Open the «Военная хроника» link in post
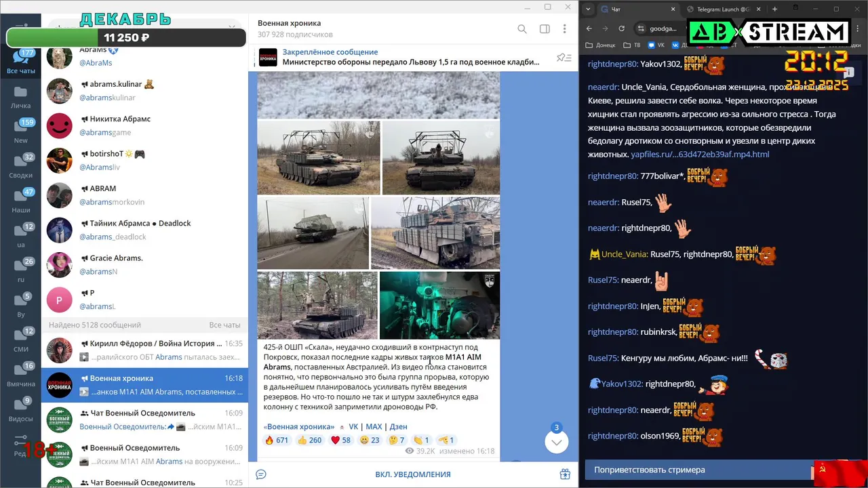The height and width of the screenshot is (488, 868). tap(299, 426)
